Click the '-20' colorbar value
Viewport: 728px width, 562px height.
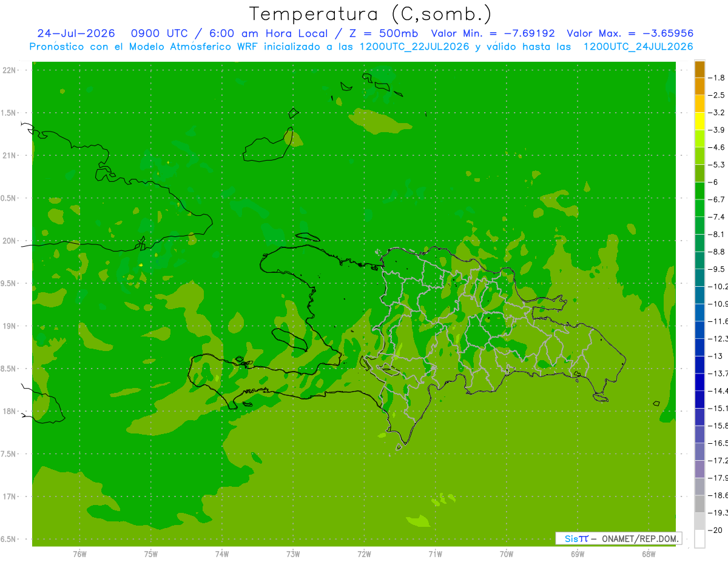pos(715,530)
